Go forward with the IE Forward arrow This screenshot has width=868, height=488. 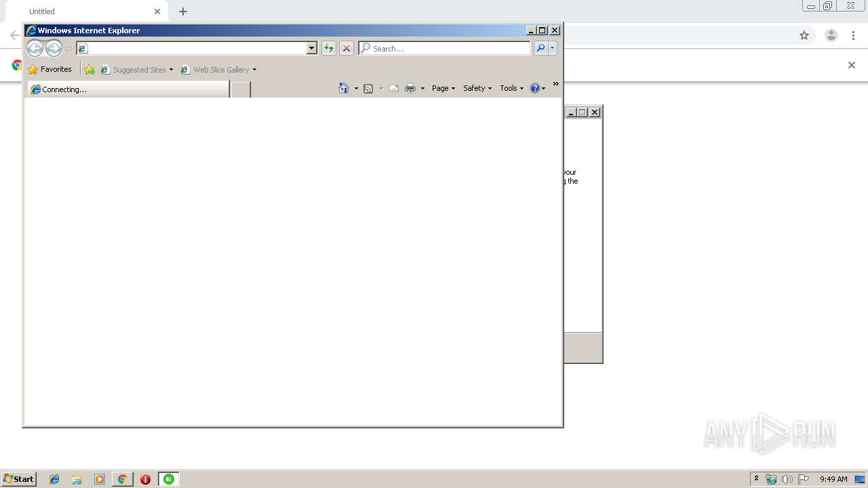(x=54, y=48)
